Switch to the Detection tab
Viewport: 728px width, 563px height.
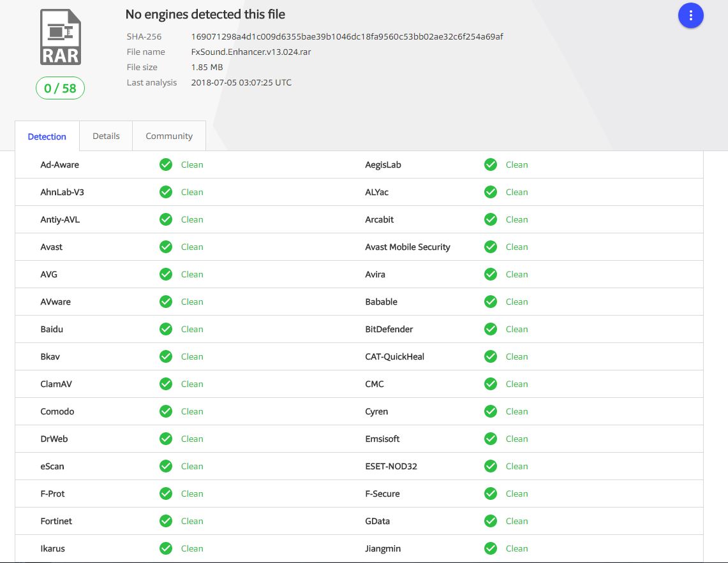click(47, 136)
